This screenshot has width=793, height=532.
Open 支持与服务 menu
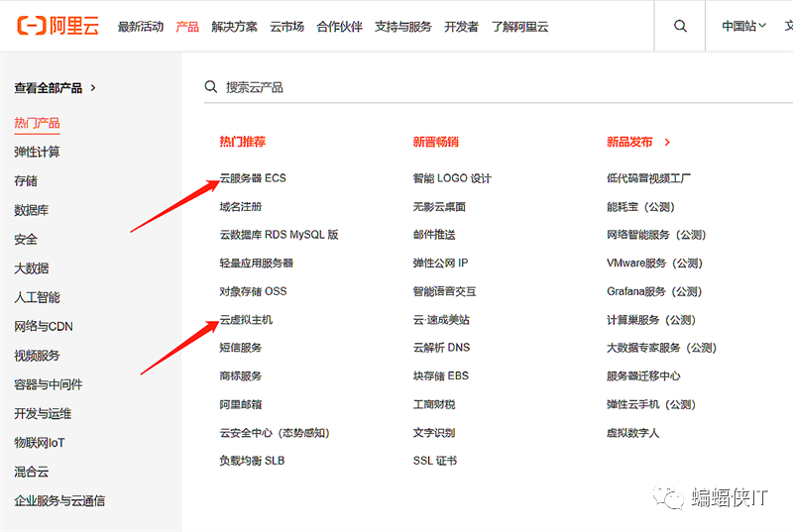403,27
